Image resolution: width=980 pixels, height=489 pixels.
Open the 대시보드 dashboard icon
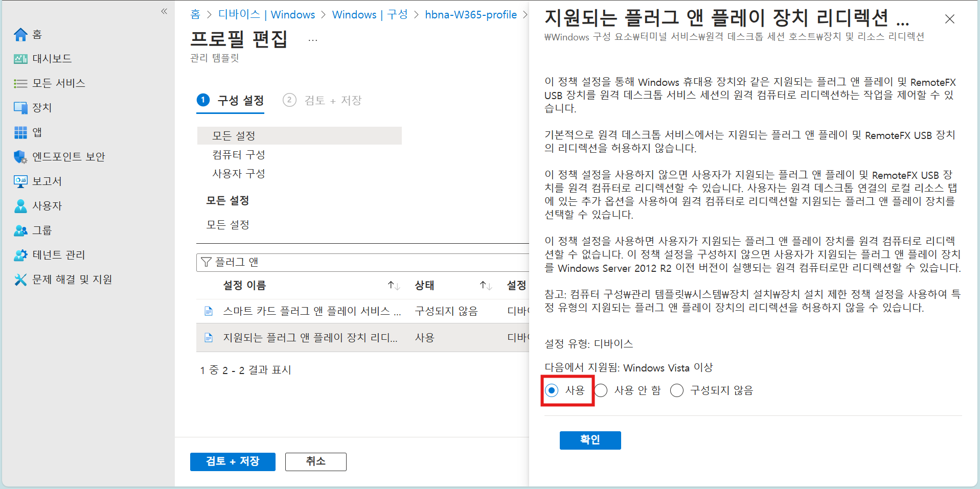[x=20, y=59]
